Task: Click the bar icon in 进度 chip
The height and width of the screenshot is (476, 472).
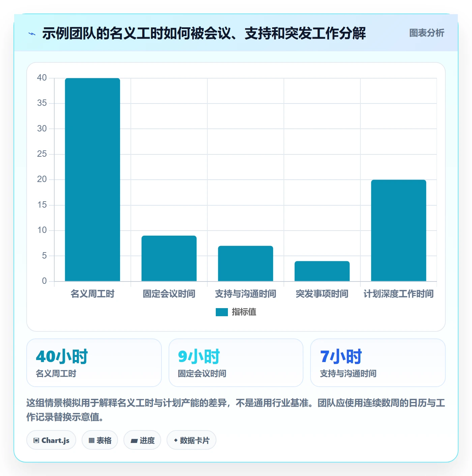Action: point(134,441)
